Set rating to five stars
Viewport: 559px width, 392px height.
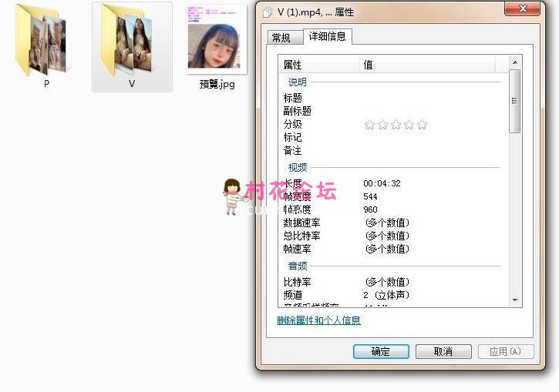click(422, 125)
